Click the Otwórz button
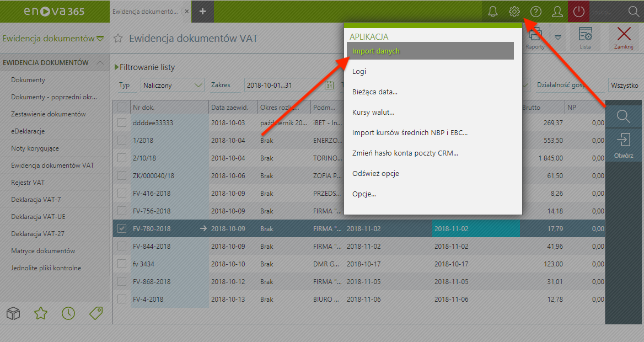 point(624,146)
